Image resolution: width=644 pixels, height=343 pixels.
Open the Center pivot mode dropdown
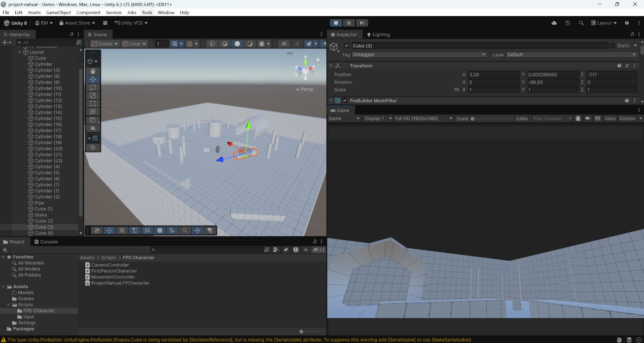coord(105,44)
